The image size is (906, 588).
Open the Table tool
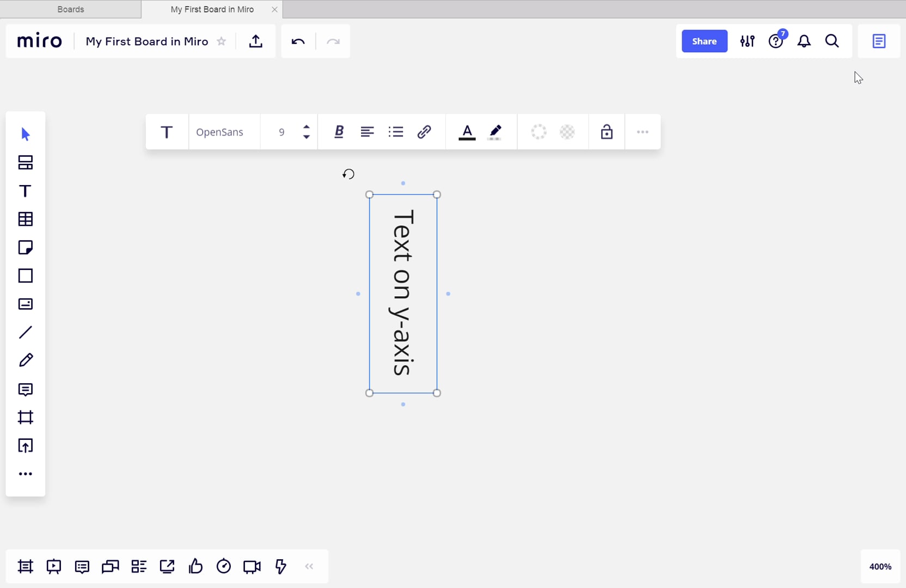25,219
